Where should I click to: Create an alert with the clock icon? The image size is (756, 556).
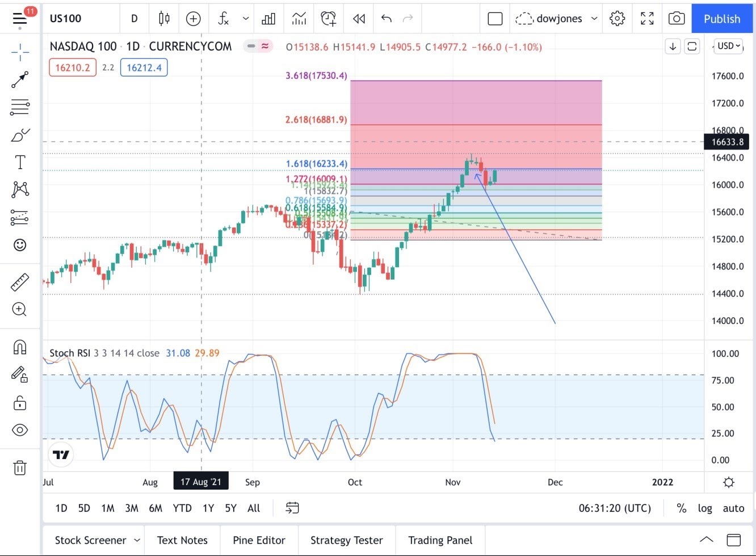[329, 19]
